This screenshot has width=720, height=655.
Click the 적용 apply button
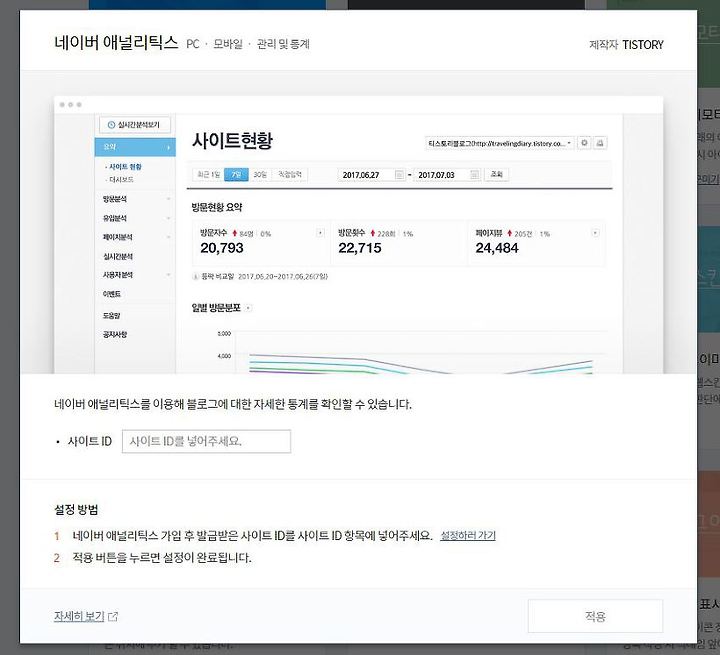click(595, 616)
